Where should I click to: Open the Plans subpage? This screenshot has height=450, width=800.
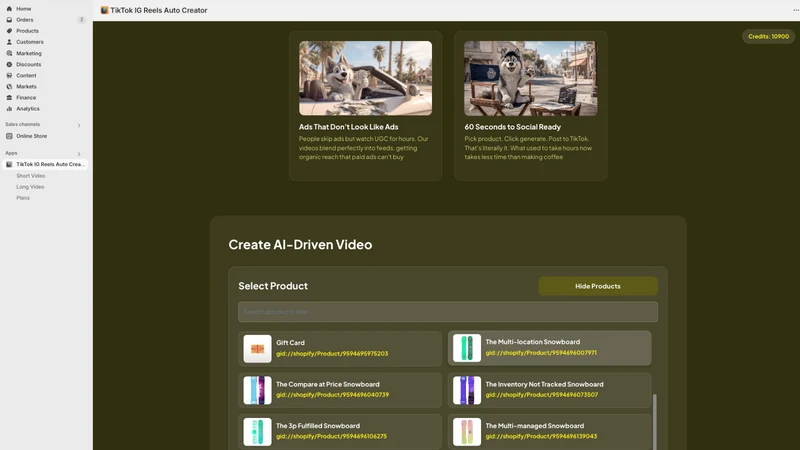(x=23, y=198)
